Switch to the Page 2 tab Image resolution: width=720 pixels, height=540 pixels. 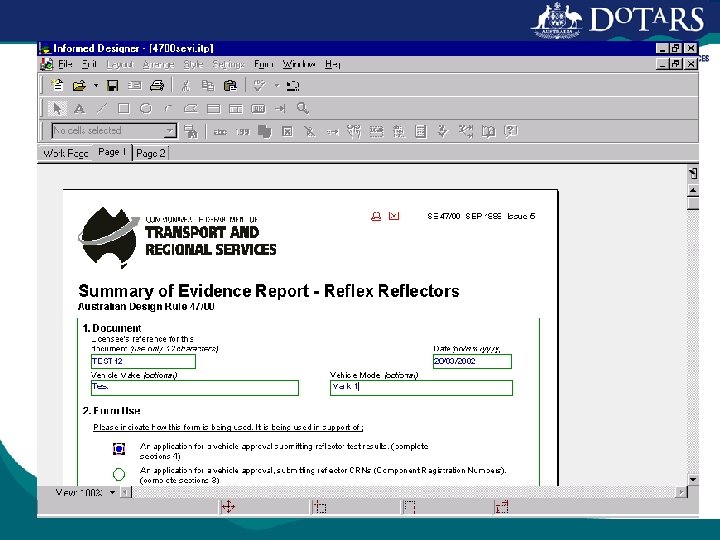[151, 153]
